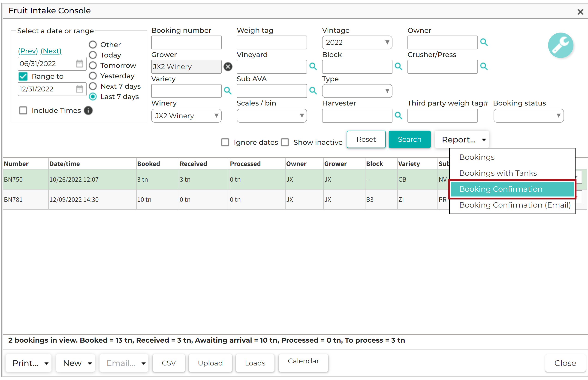Clear the Grower field with X icon
Image resolution: width=588 pixels, height=380 pixels.
point(228,67)
